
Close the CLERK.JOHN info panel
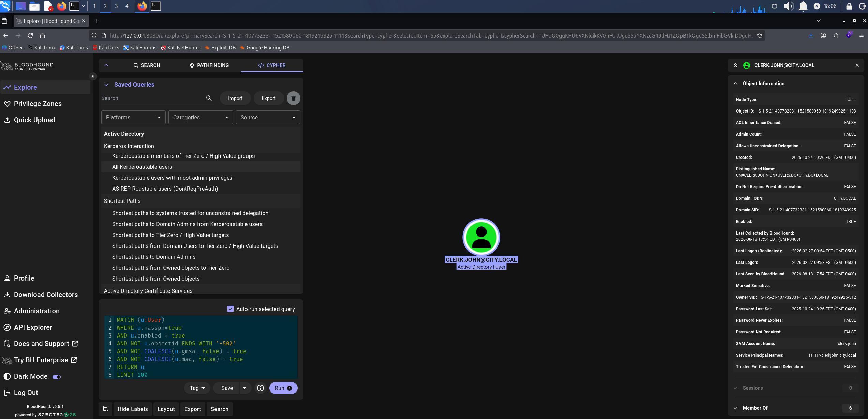click(857, 65)
